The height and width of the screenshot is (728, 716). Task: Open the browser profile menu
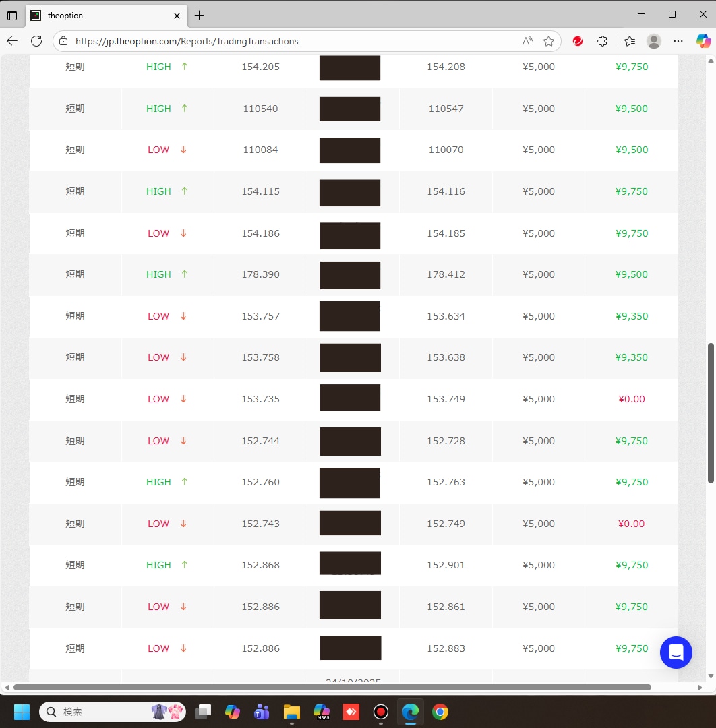coord(654,41)
